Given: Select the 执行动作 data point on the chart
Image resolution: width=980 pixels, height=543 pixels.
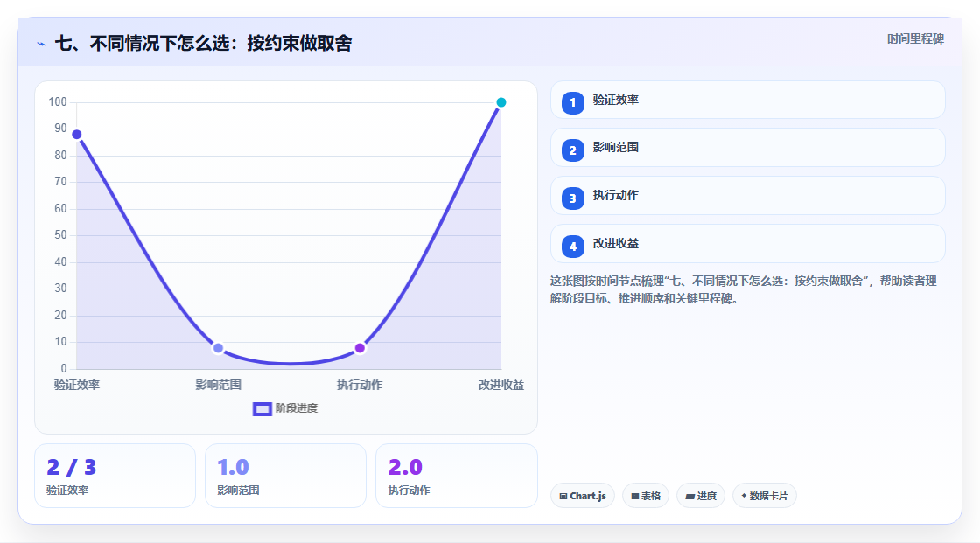Looking at the screenshot, I should click(x=360, y=348).
